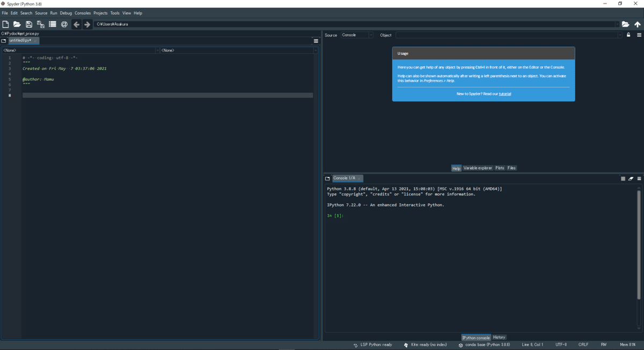Open the Spyder tutorial link
644x350 pixels.
(505, 94)
